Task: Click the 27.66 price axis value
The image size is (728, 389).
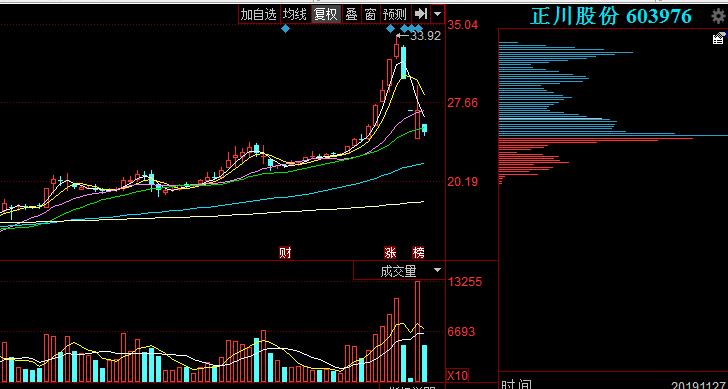Action: [x=462, y=103]
